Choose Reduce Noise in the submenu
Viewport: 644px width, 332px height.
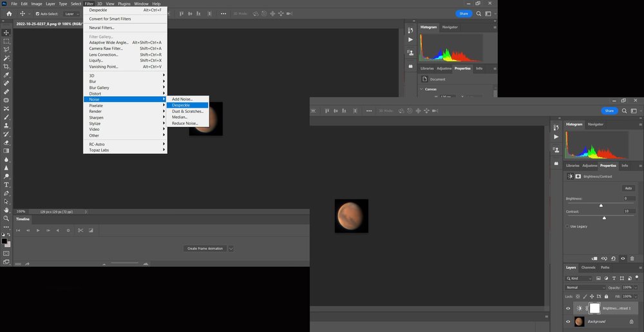pyautogui.click(x=187, y=123)
